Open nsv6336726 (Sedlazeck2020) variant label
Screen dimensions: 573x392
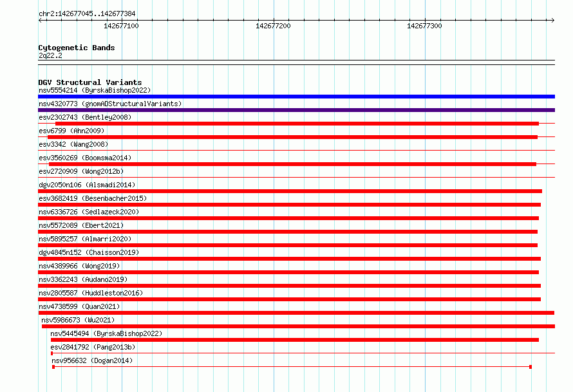[89, 212]
